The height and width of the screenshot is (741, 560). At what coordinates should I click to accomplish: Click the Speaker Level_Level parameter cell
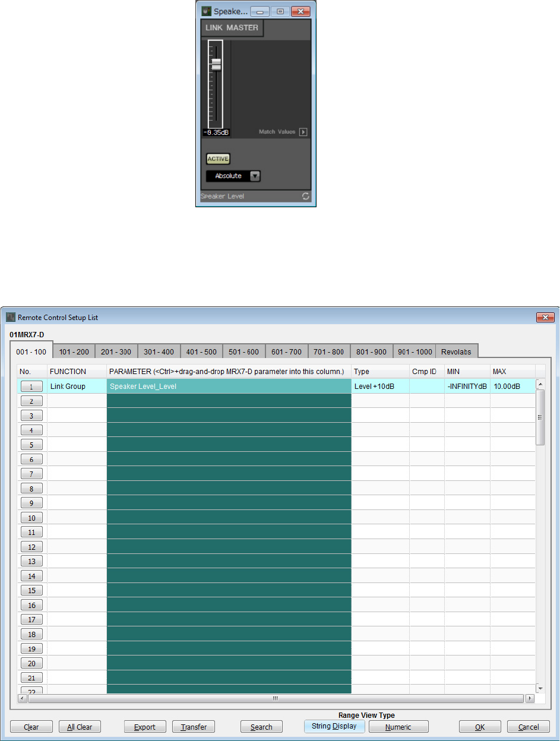pyautogui.click(x=229, y=386)
